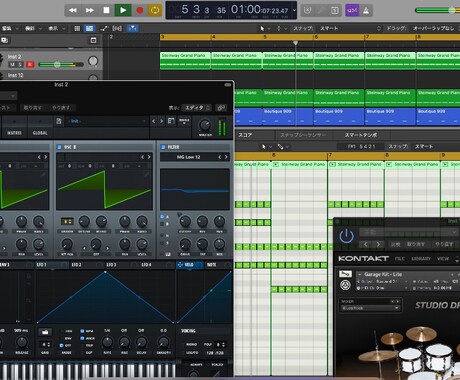The image size is (460, 380).
Task: Select the pencil tool in piano roll toolbar
Action: click(x=280, y=147)
